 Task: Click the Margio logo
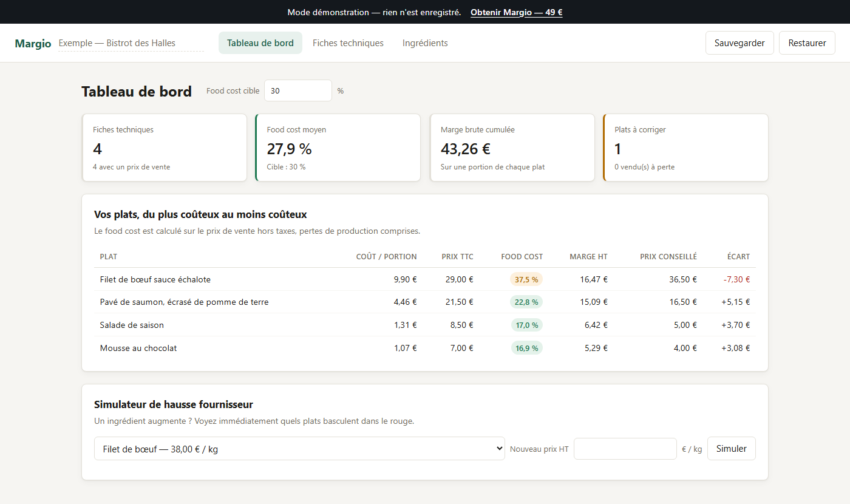33,44
